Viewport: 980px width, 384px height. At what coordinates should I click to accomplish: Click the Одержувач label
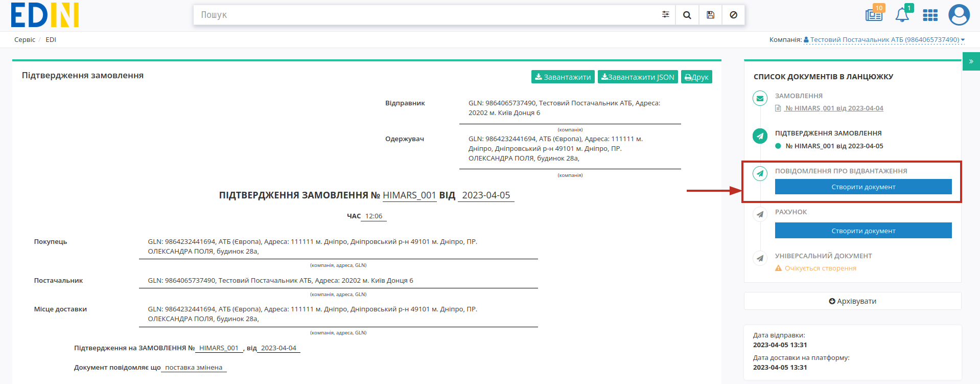(404, 139)
